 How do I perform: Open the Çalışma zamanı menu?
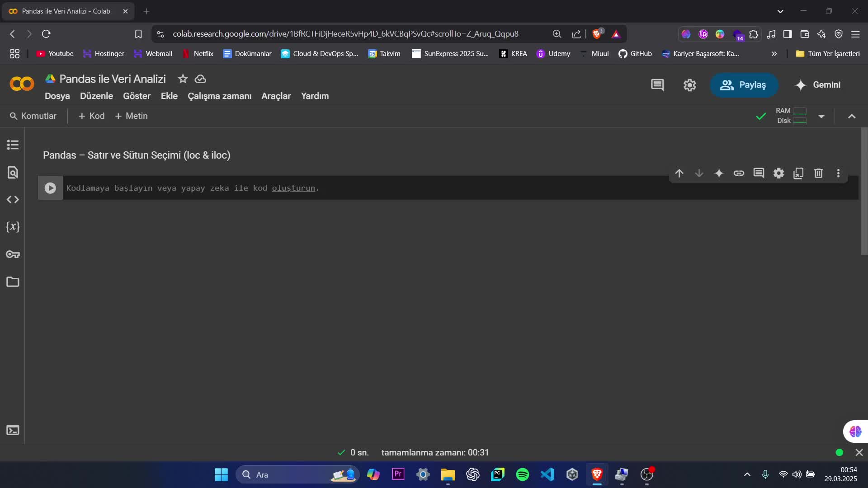pos(219,96)
